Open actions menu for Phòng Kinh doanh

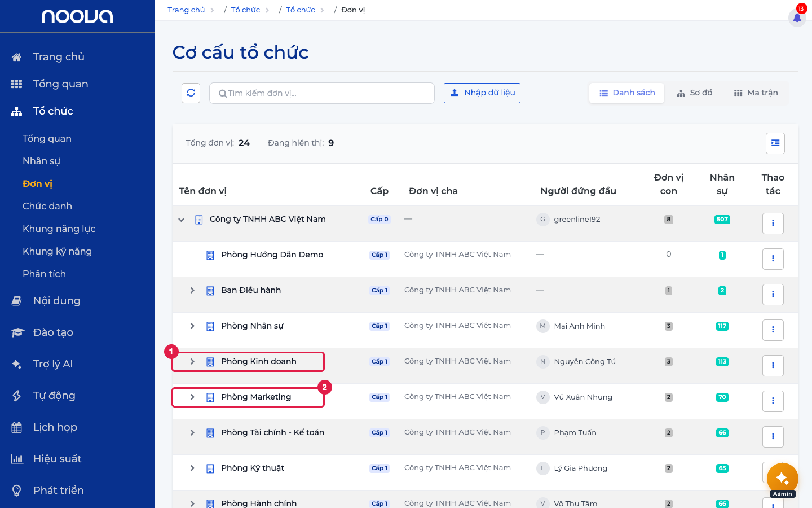(x=773, y=366)
